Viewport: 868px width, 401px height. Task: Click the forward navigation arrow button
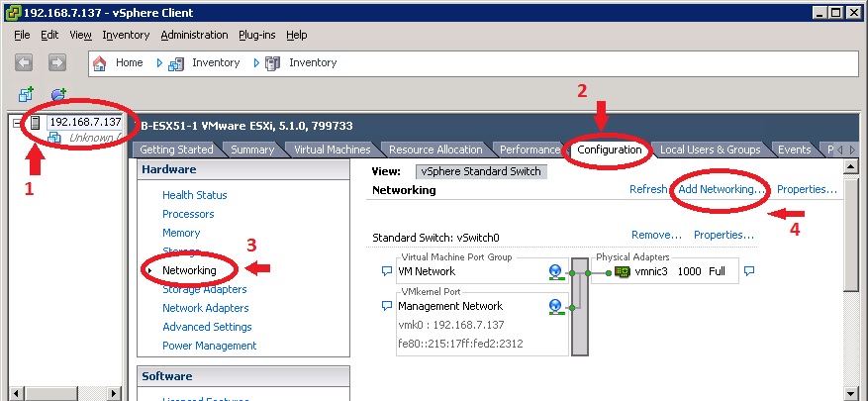57,62
